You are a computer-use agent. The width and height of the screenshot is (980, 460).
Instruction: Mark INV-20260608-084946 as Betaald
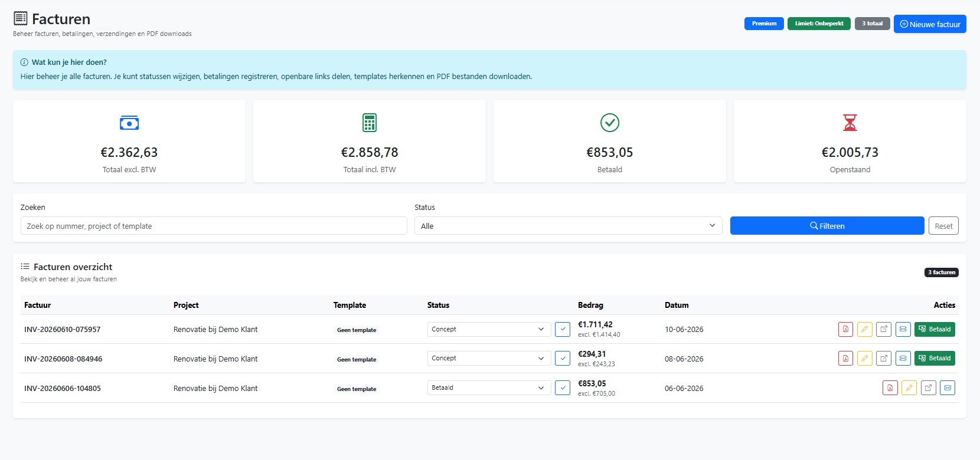point(935,358)
